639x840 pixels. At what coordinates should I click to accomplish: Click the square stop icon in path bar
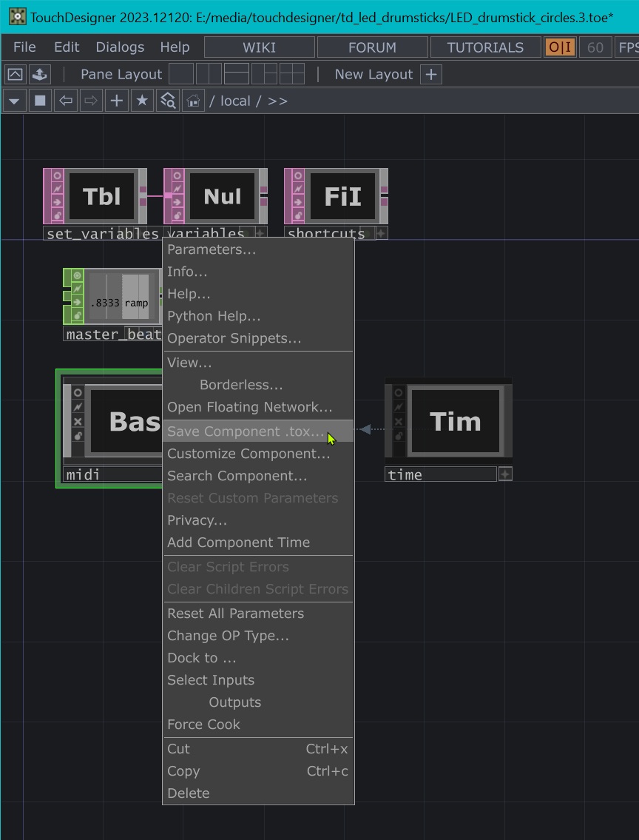pyautogui.click(x=40, y=101)
